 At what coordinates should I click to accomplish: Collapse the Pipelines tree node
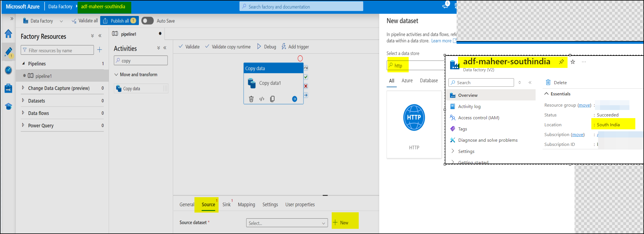click(x=24, y=64)
